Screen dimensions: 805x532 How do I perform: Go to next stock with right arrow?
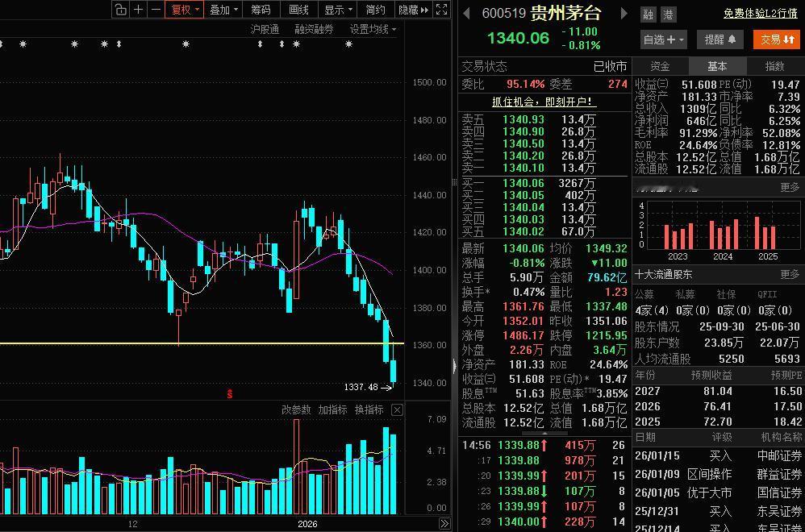click(624, 13)
